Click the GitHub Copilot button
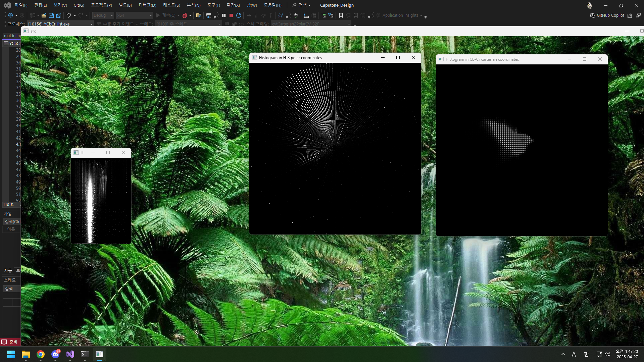The width and height of the screenshot is (644, 362). [x=607, y=15]
